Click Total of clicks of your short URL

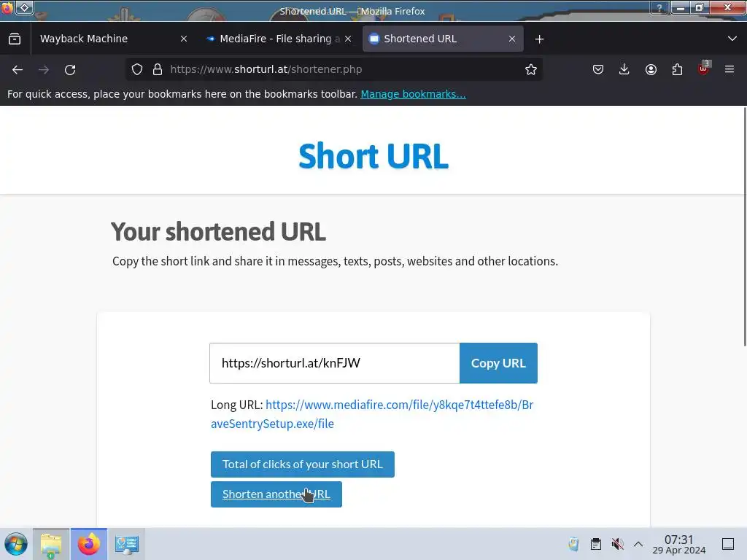point(303,464)
